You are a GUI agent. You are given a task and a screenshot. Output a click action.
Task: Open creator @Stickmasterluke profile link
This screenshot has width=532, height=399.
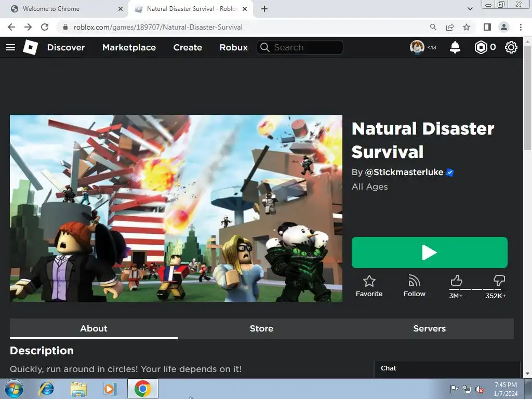tap(404, 172)
